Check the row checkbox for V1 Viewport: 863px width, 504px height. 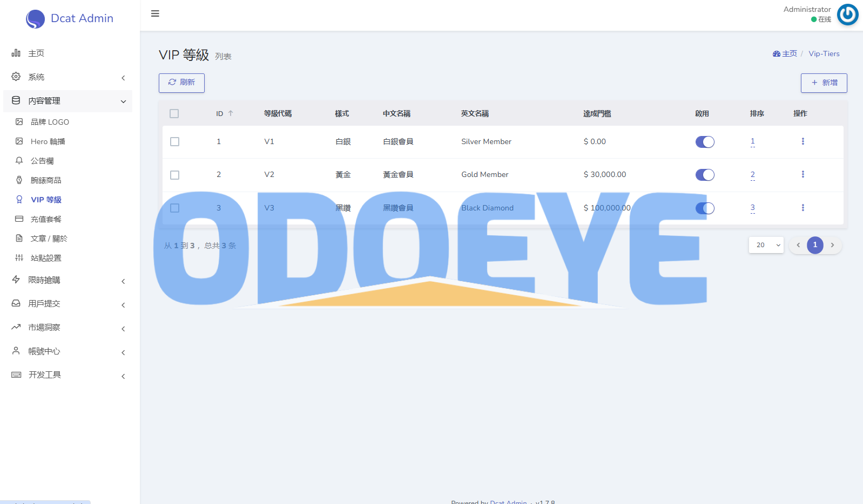click(x=174, y=141)
